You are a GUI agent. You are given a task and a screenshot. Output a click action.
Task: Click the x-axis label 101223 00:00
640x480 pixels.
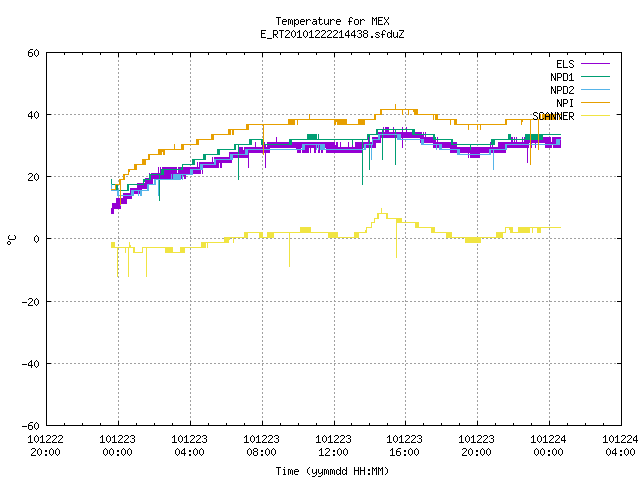(117, 446)
